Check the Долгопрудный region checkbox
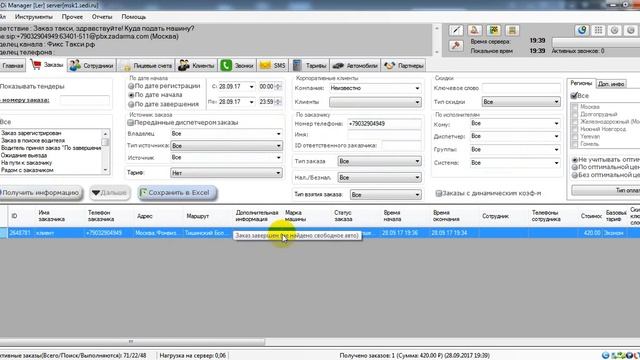 (575, 114)
